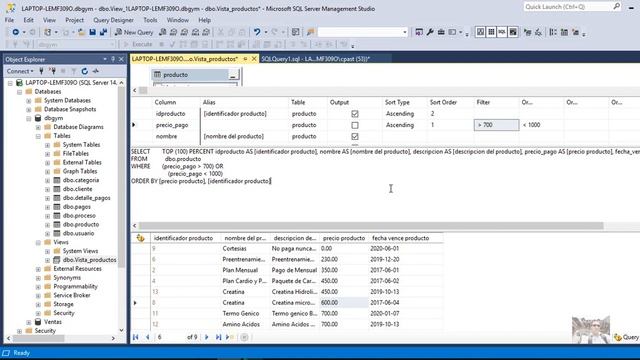Open the Window menu
The image size is (640, 360).
pos(178,20)
